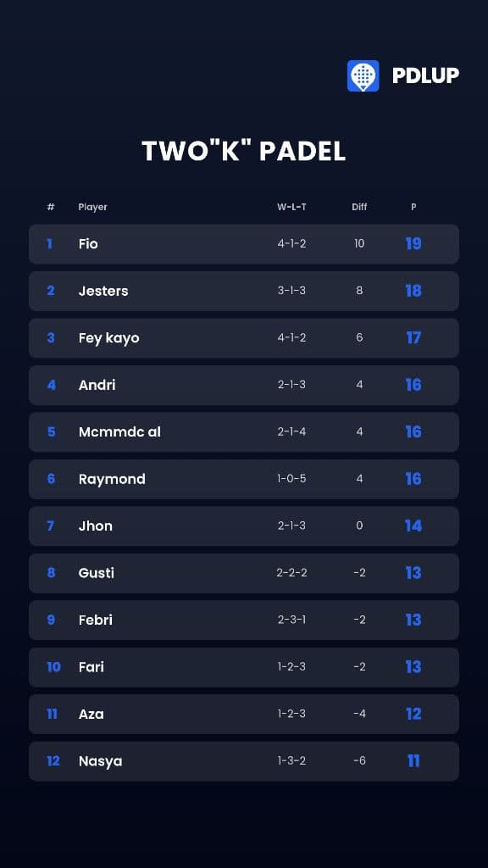Click the PDLUP brand name text
Viewport: 488px width, 868px height.
click(425, 75)
